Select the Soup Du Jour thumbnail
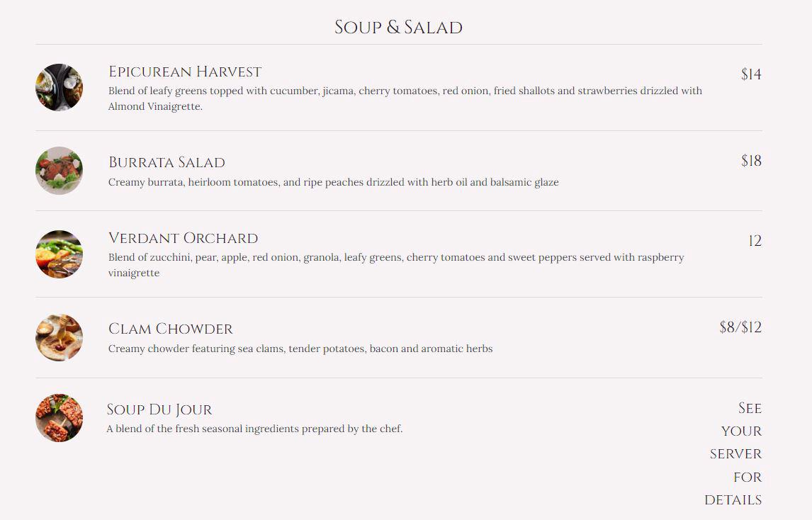 tap(59, 418)
